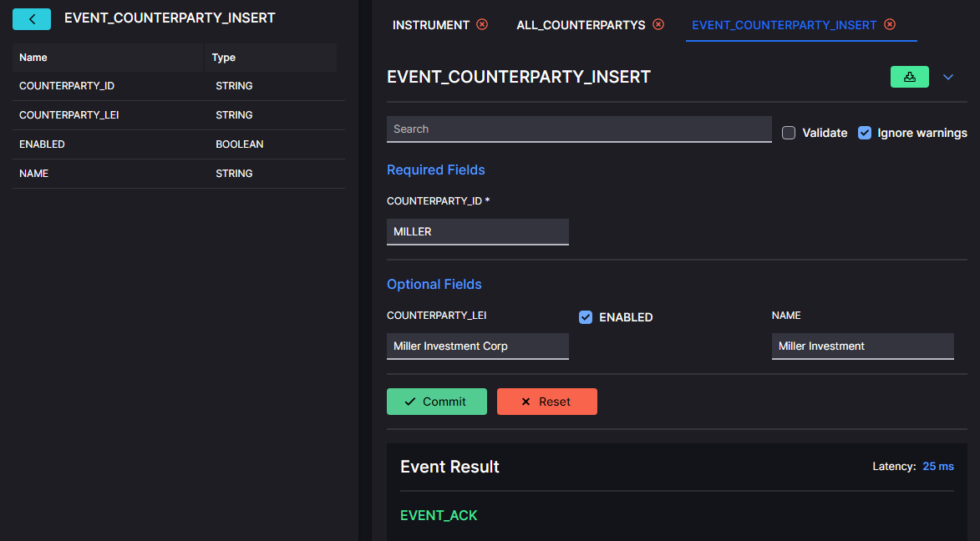Enable the Validate checkbox
This screenshot has height=541, width=980.
pyautogui.click(x=789, y=133)
